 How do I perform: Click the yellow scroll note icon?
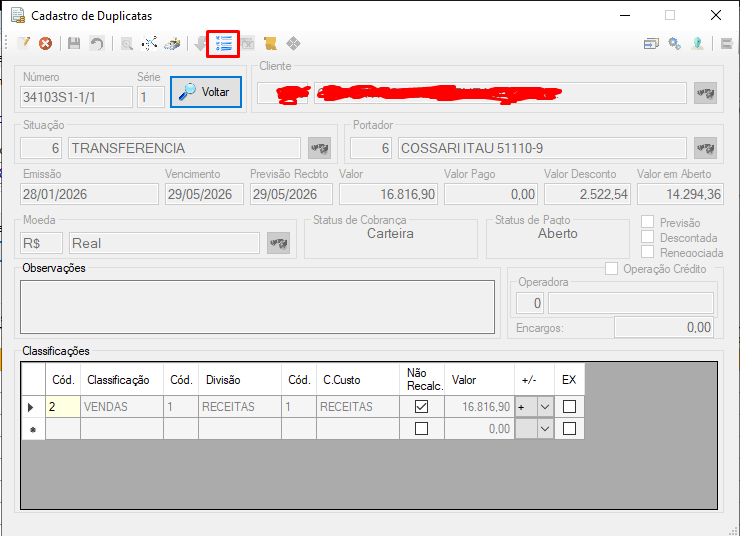coord(270,44)
